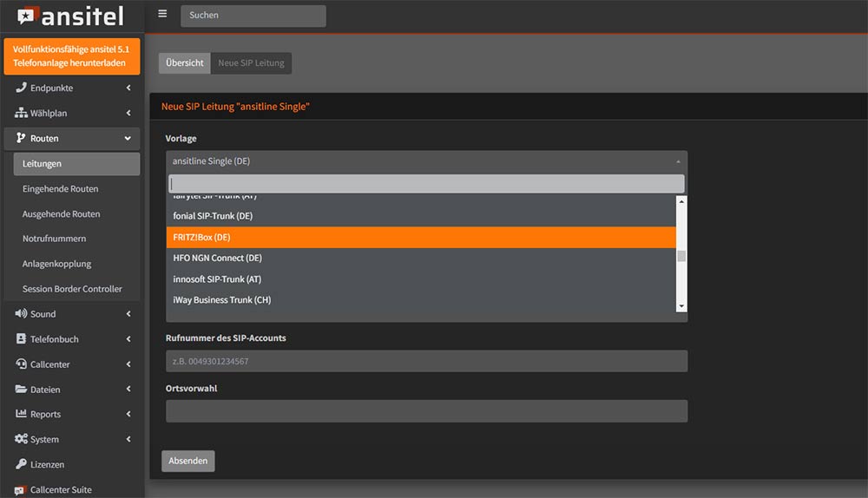Click the Endpunkte phone icon
868x498 pixels.
(21, 88)
